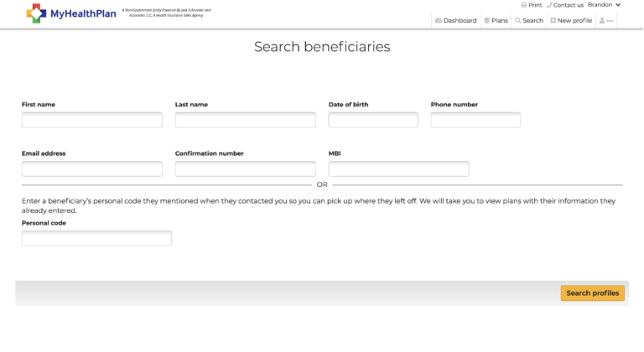The image size is (644, 352).
Task: Open the Dashboard navigation tab
Action: coord(460,21)
